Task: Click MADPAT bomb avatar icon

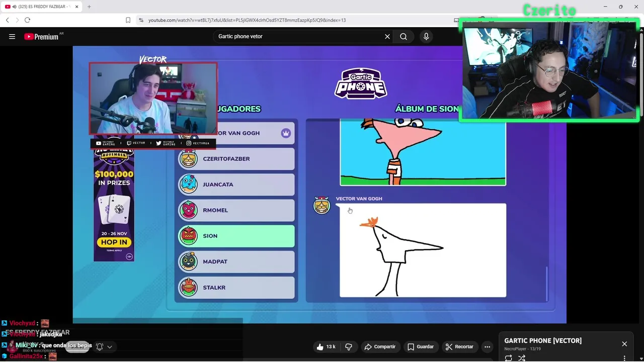Action: coord(189,261)
